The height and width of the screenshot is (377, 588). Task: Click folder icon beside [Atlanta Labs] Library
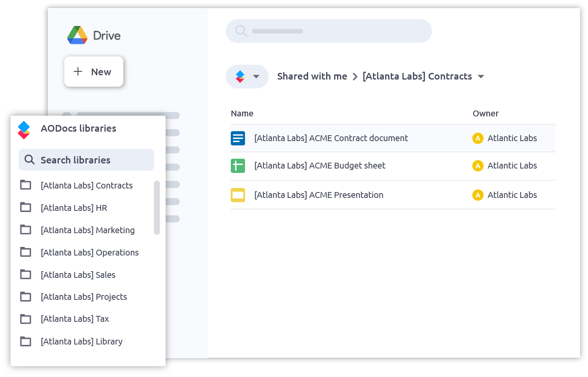(x=26, y=341)
